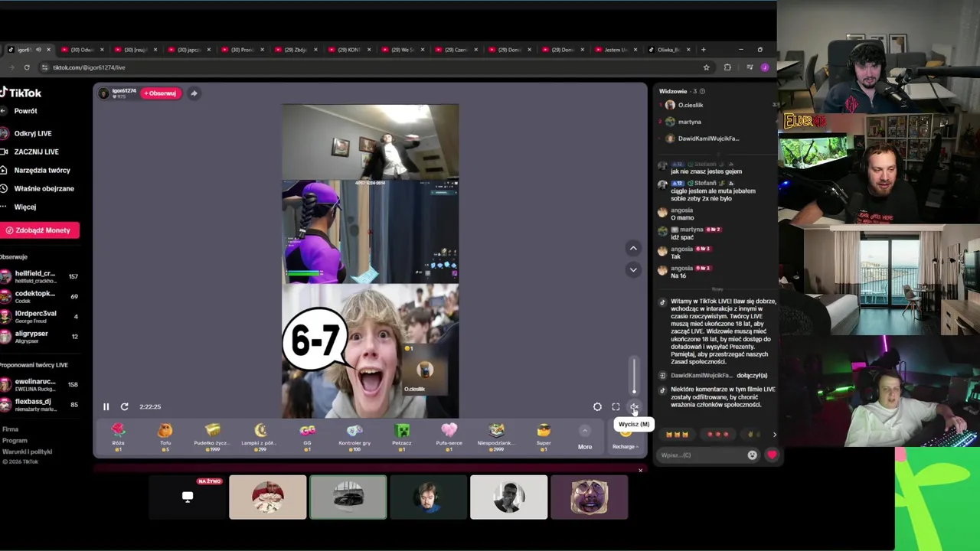
Task: Reload the browser page
Action: pos(26,67)
